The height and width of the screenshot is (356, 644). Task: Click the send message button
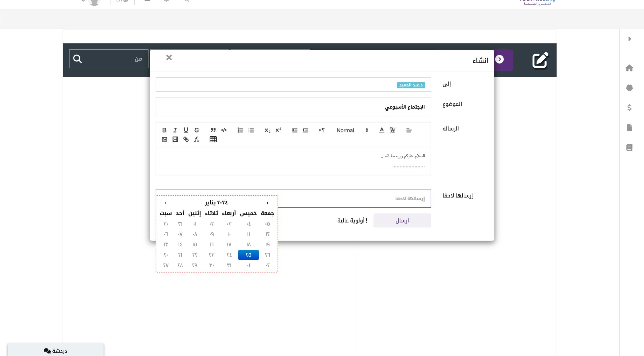pyautogui.click(x=402, y=220)
